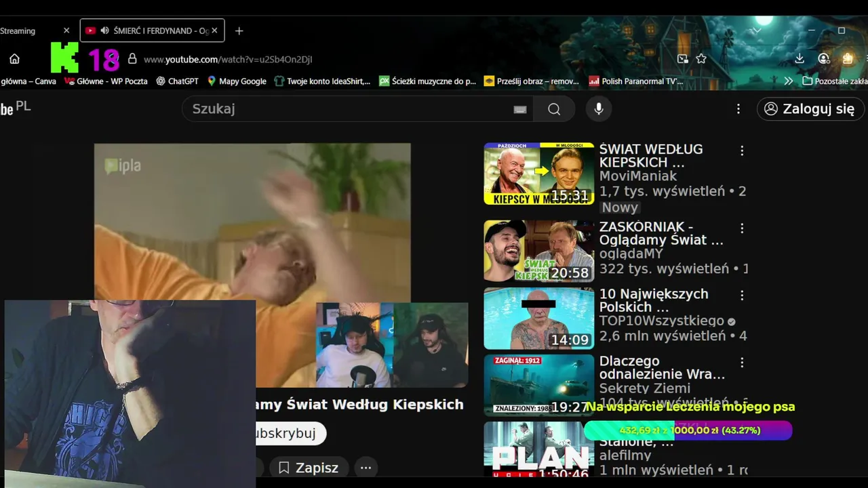Click the oglądaMY channel name
Screen dimensions: 868x488
tap(631, 254)
